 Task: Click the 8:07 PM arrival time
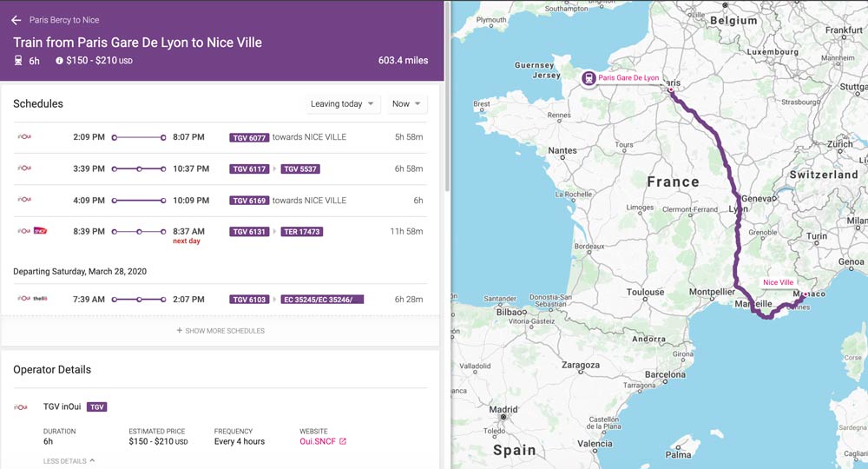[x=188, y=136]
